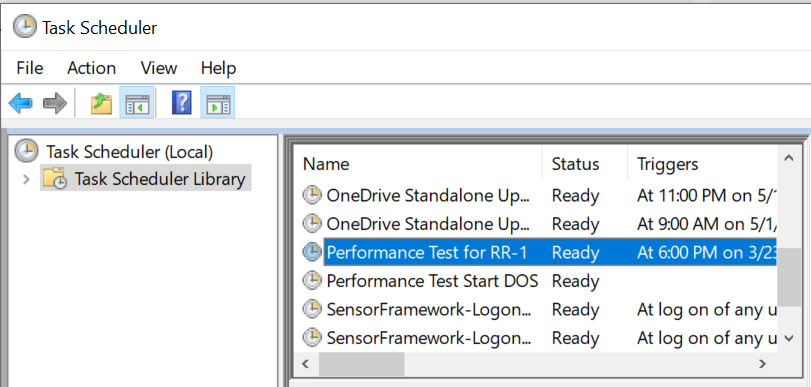Open the View menu
This screenshot has height=387, width=811.
[159, 68]
